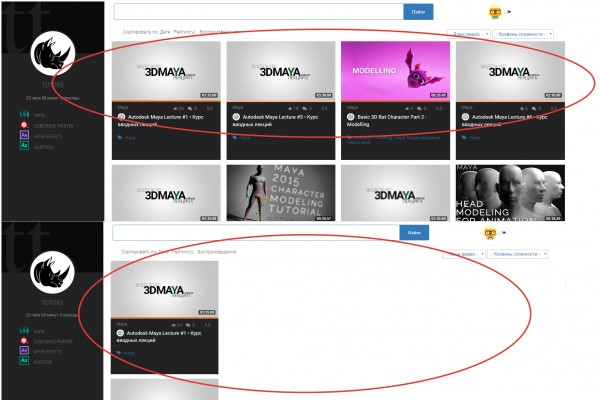Open Substance Painter icon in lower screenshot sidebar

click(x=24, y=340)
